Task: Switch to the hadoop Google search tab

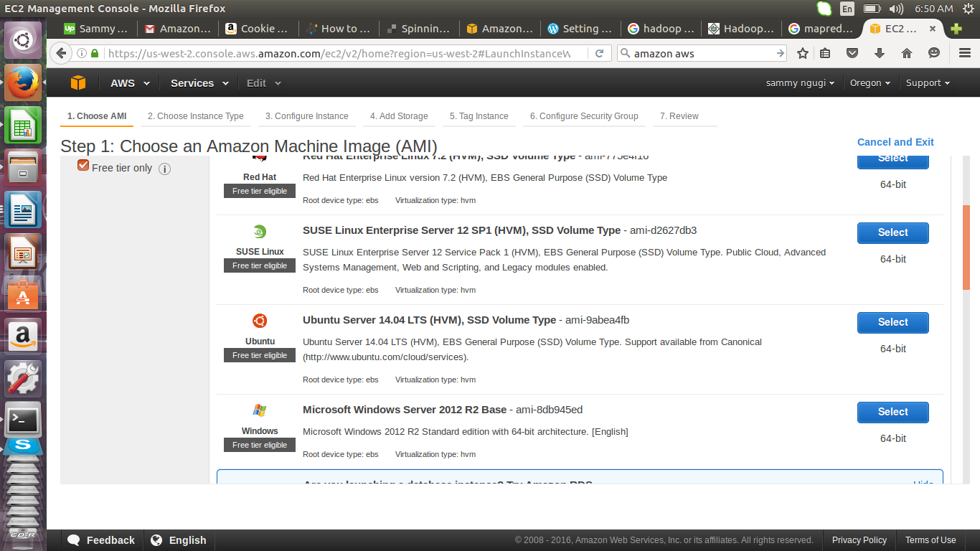Action: coord(661,29)
